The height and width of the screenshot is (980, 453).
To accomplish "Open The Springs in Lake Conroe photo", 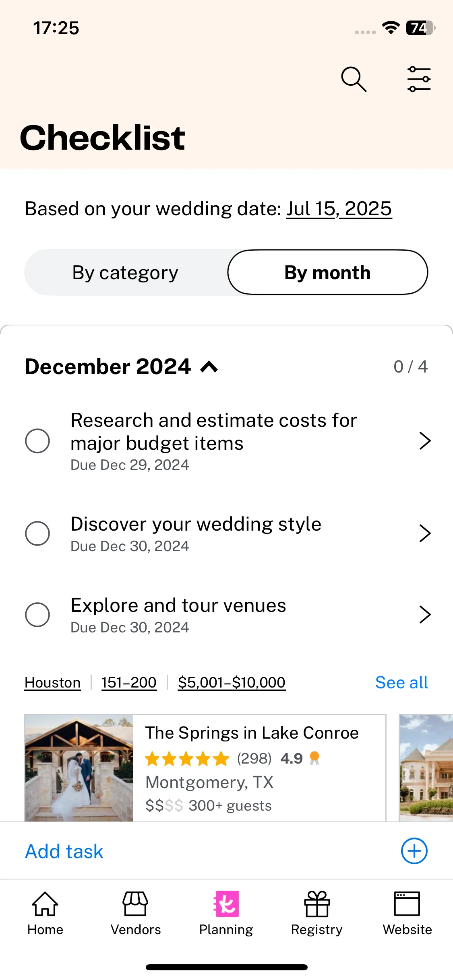I will tap(79, 768).
